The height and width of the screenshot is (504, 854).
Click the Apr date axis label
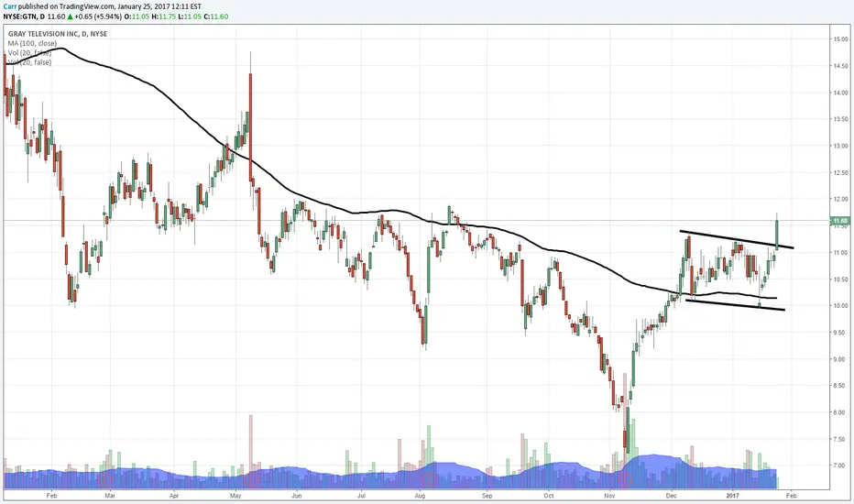pos(174,496)
